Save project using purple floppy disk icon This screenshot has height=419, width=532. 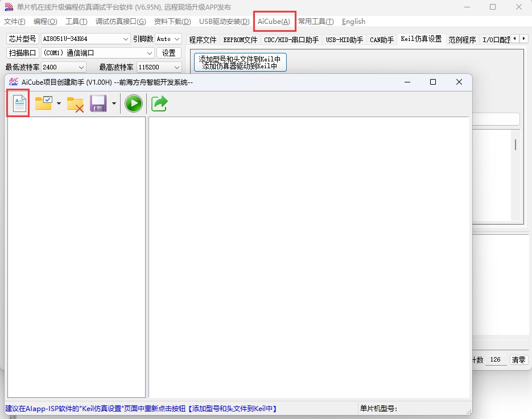98,103
